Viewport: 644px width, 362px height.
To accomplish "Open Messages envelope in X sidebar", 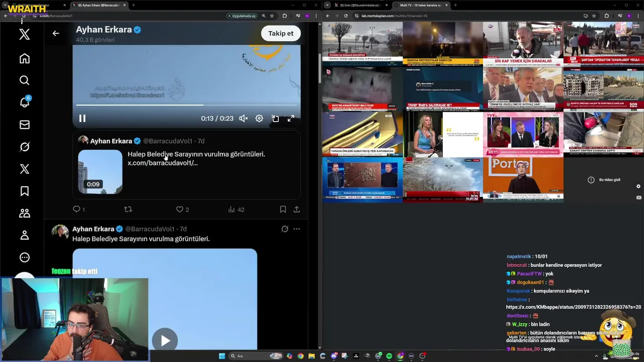I will coord(24,125).
